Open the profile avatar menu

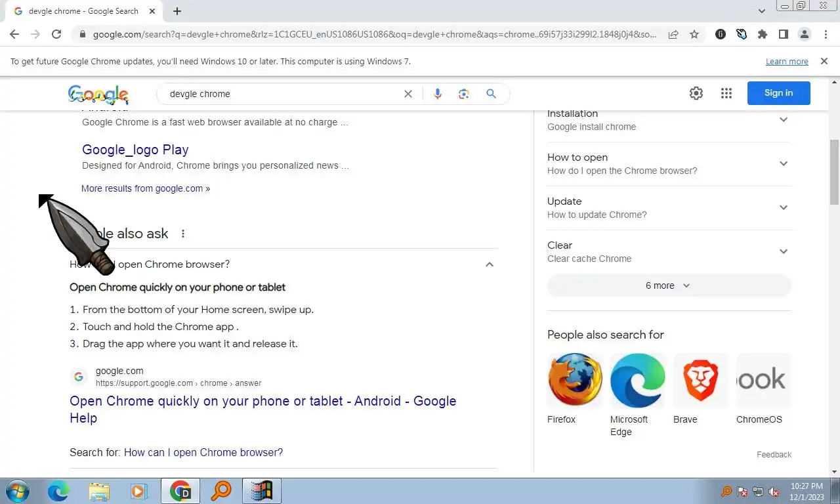tap(805, 35)
